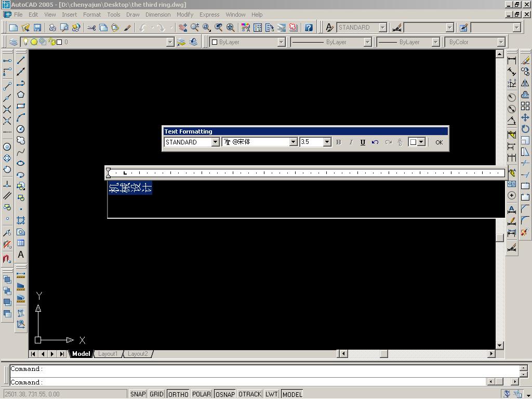Select the Array modify tool
This screenshot has height=399, width=532.
[x=525, y=106]
